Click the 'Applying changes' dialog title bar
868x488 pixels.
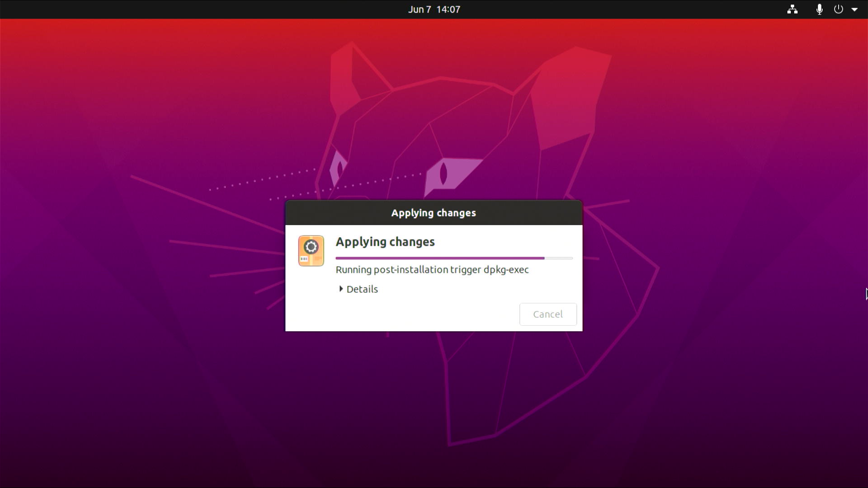(434, 213)
